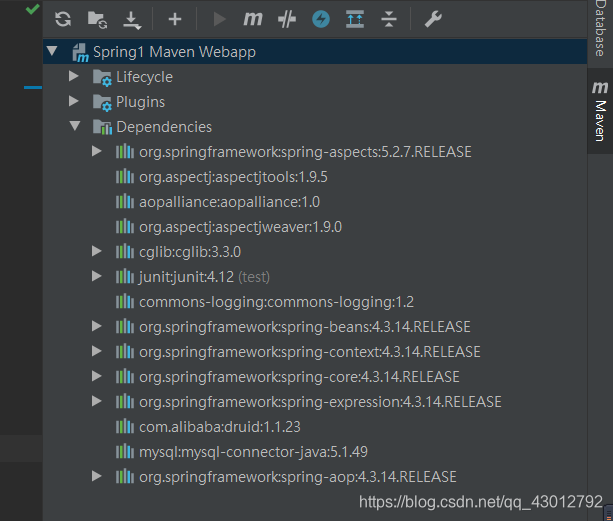This screenshot has width=613, height=521.
Task: Click Reload All Maven Projects icon
Action: tap(63, 19)
